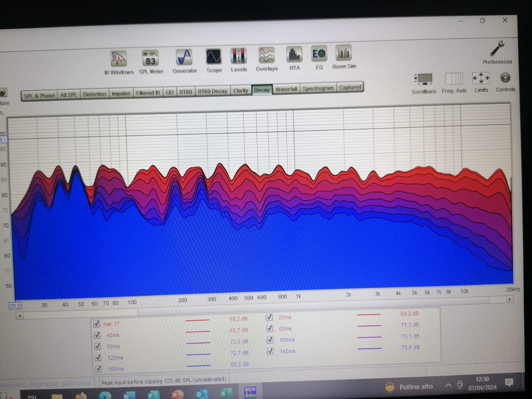The height and width of the screenshot is (399, 532).
Task: Click the 20ms red line swatch
Action: tap(368, 314)
